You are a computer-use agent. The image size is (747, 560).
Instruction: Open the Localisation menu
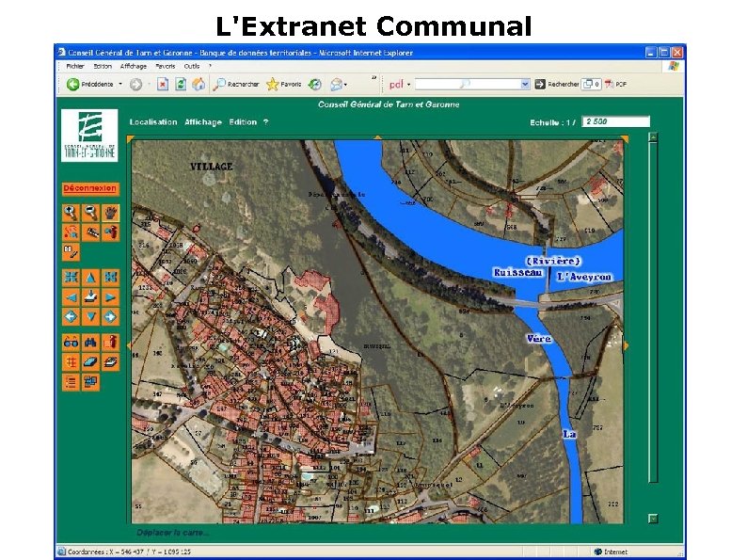(x=153, y=122)
